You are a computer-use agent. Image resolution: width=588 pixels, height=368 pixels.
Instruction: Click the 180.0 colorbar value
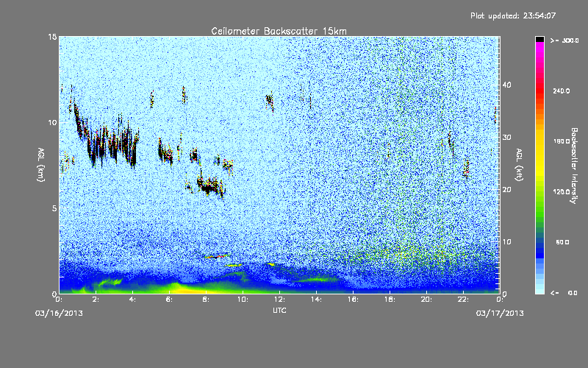(562, 141)
